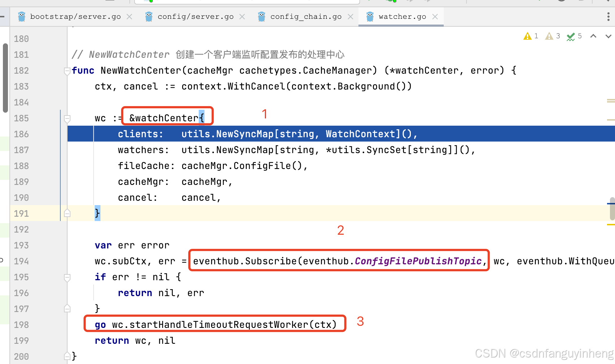This screenshot has height=364, width=615.
Task: Click the gopher icon on config/server.go tab
Action: [x=149, y=17]
